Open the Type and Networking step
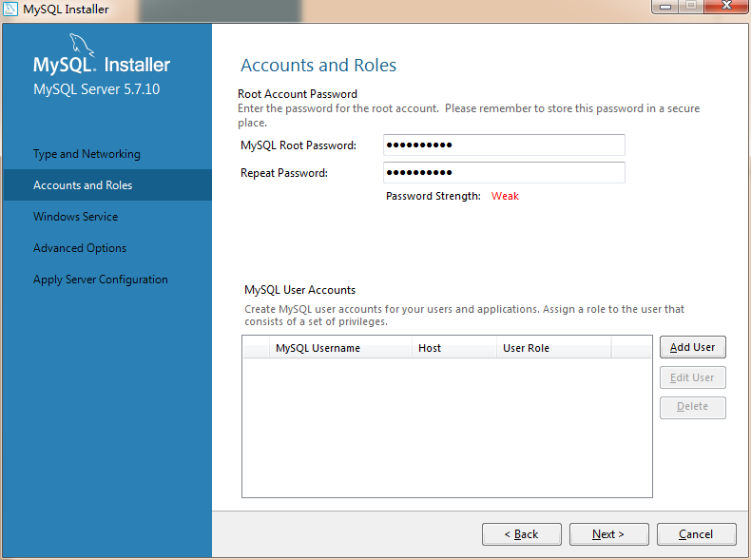751x560 pixels. (87, 154)
